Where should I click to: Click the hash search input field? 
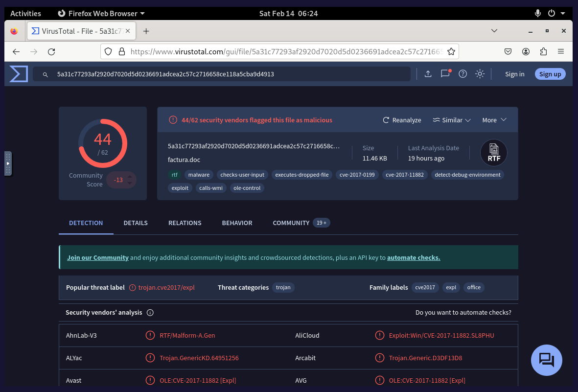(x=230, y=74)
